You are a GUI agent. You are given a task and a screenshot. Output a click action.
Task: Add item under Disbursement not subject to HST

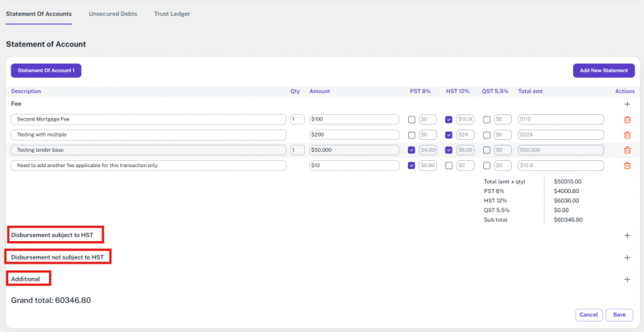point(627,257)
